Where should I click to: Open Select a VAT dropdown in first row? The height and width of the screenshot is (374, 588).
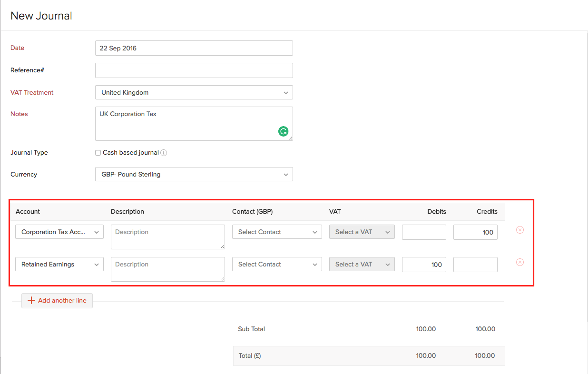(x=362, y=232)
